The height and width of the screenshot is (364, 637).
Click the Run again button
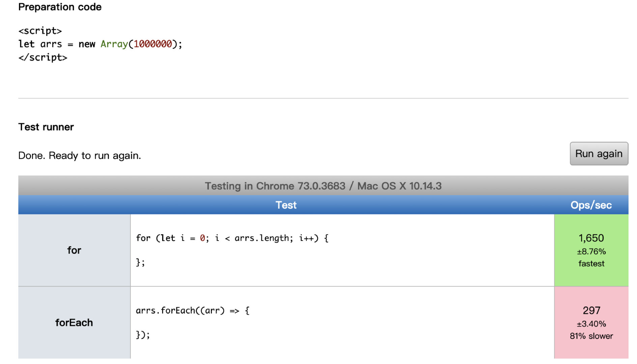(x=599, y=154)
